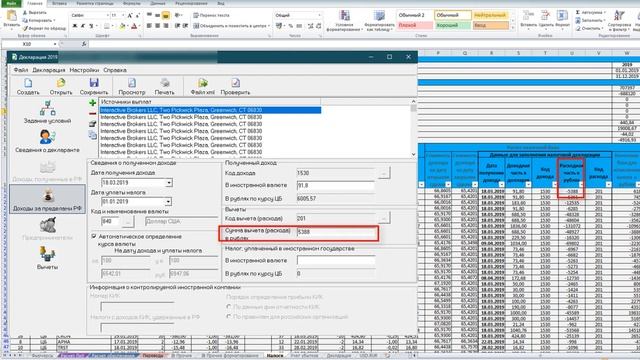Click Удалить cells icon in Excel

[x=545, y=16]
